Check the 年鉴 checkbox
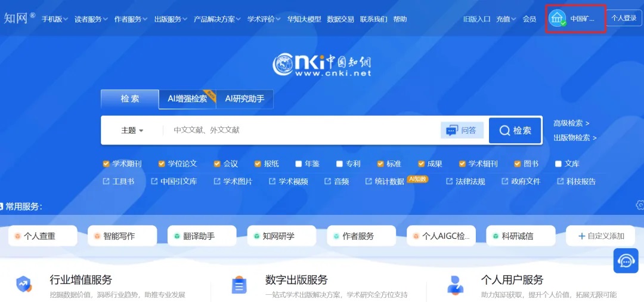 pyautogui.click(x=299, y=164)
